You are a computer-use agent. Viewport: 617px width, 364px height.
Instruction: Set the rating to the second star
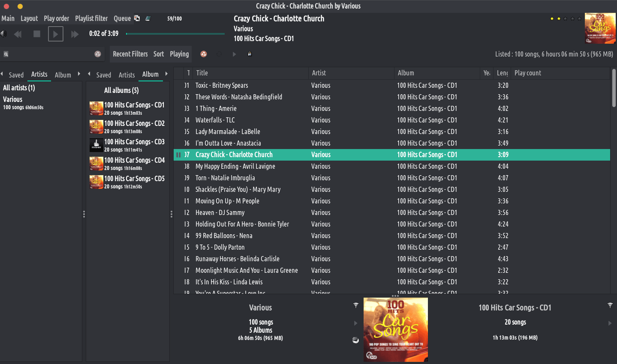tap(559, 18)
